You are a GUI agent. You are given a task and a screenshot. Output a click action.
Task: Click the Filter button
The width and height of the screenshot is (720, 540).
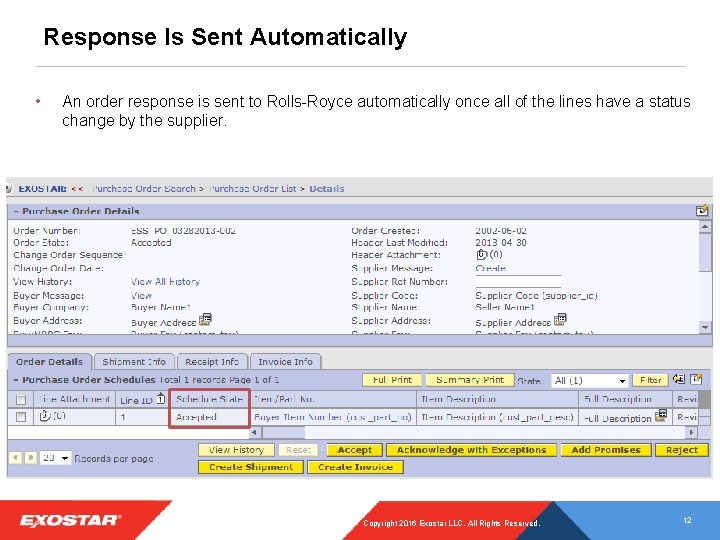click(x=651, y=380)
